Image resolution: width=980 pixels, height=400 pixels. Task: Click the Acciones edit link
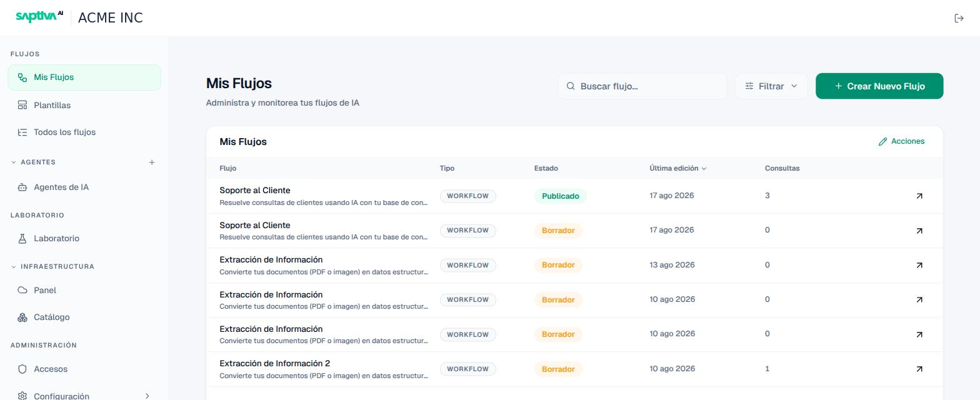(901, 141)
